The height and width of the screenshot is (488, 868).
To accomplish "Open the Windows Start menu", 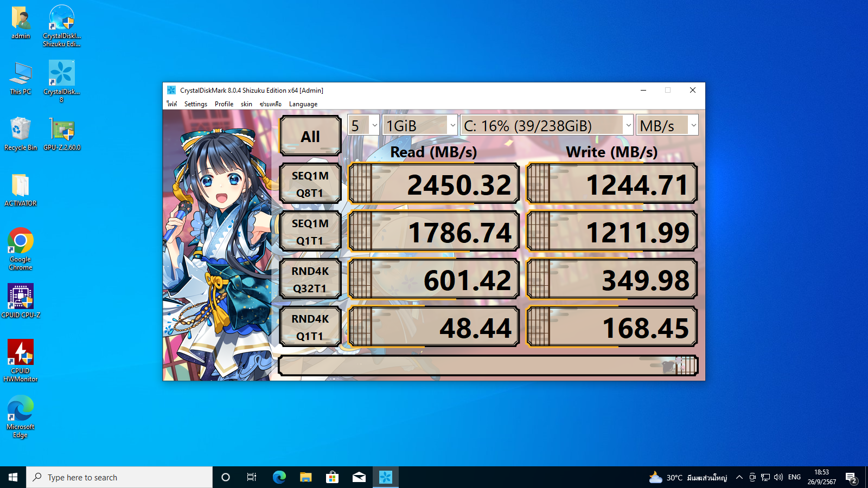I will (x=13, y=477).
